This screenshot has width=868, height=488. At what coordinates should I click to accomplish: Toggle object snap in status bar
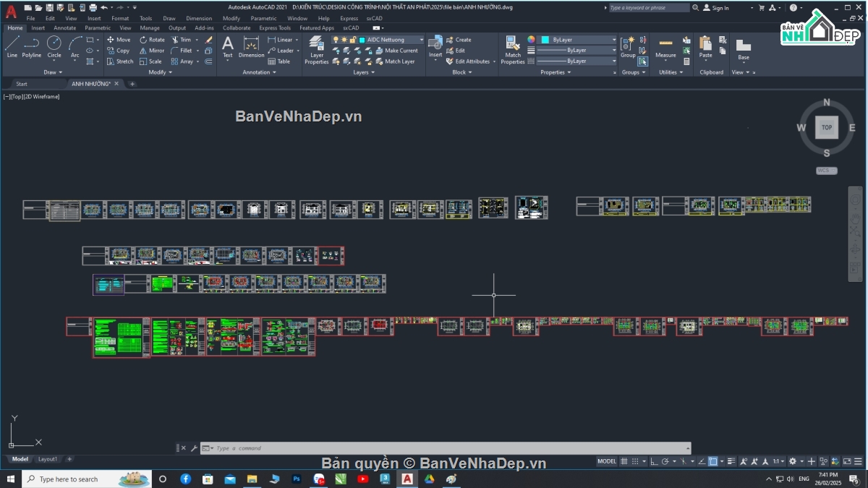[713, 461]
